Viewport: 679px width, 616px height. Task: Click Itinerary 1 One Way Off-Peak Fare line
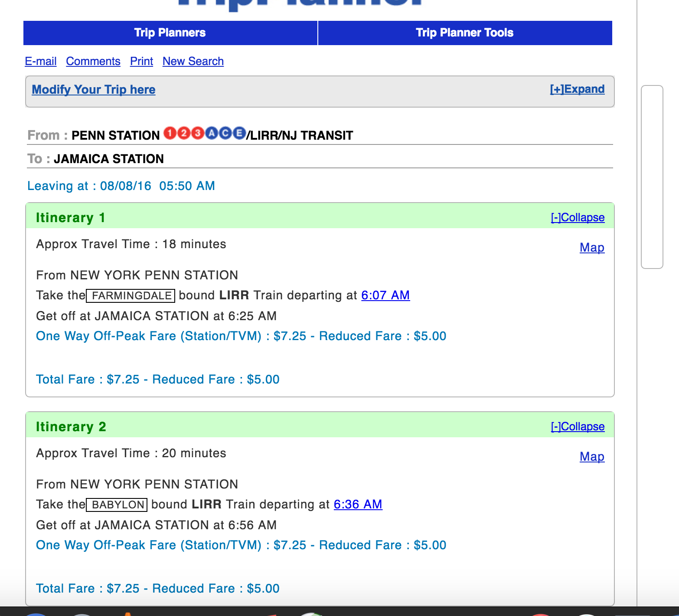tap(241, 336)
